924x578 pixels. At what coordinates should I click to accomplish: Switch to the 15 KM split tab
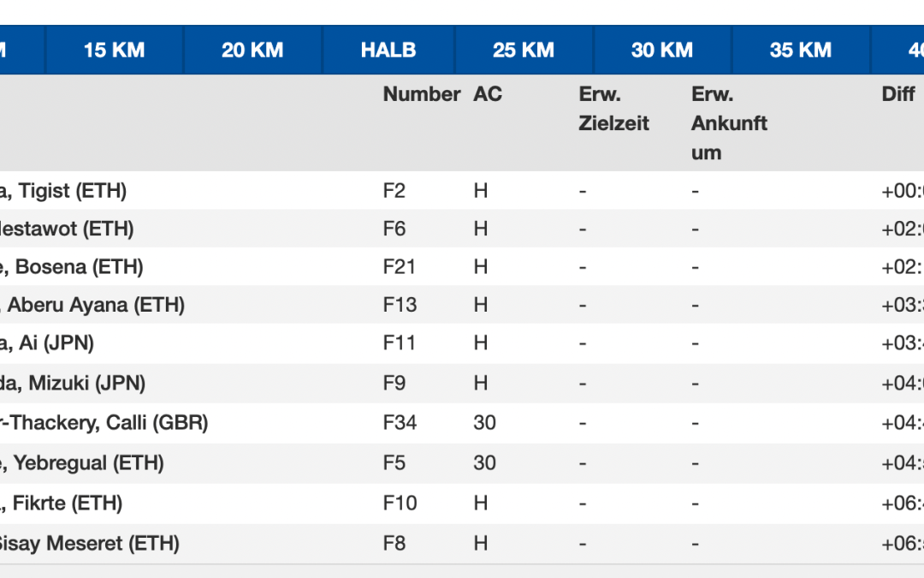tap(114, 50)
